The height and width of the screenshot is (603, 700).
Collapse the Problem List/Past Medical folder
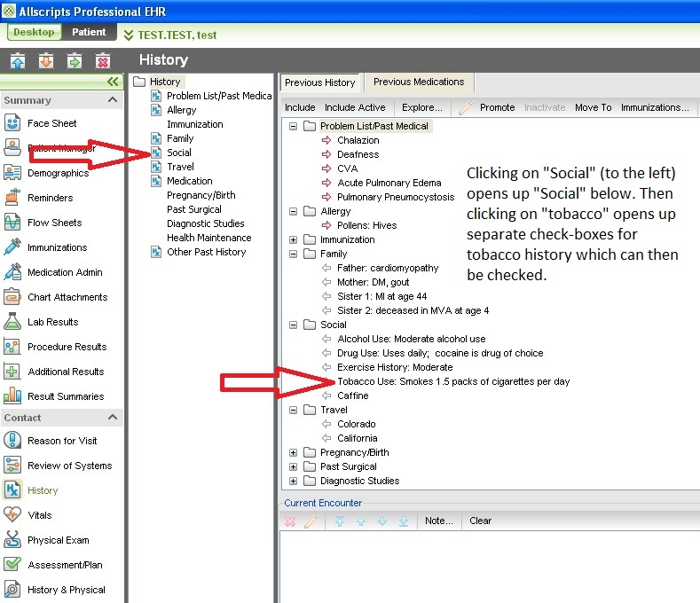click(x=293, y=126)
